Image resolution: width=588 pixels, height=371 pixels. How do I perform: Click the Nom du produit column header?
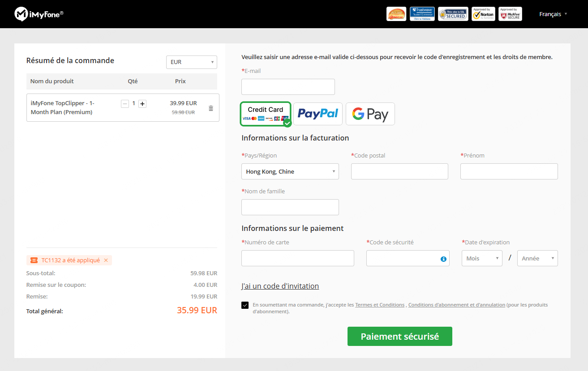click(x=52, y=81)
